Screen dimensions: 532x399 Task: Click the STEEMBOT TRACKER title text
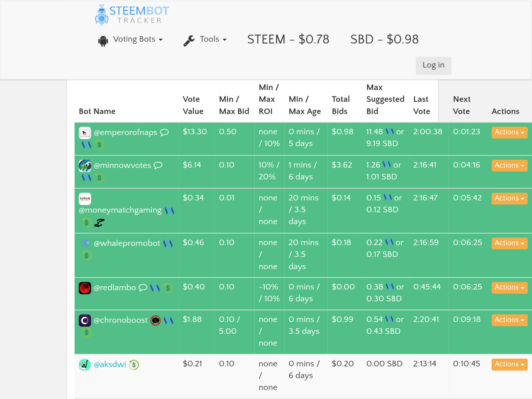pos(139,15)
